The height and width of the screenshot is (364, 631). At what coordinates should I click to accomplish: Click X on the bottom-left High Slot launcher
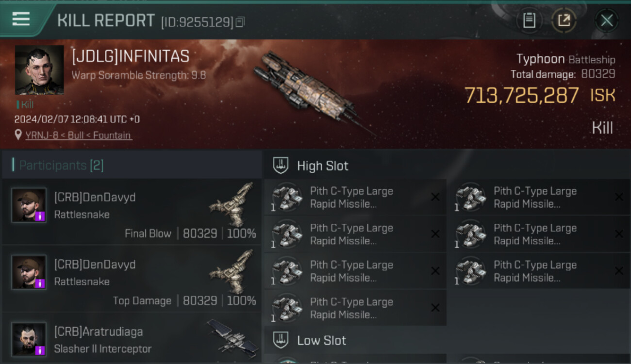(x=435, y=308)
